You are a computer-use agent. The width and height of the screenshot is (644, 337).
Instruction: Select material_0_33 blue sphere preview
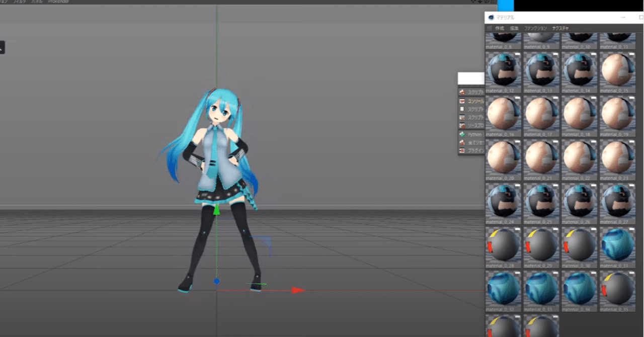541,289
